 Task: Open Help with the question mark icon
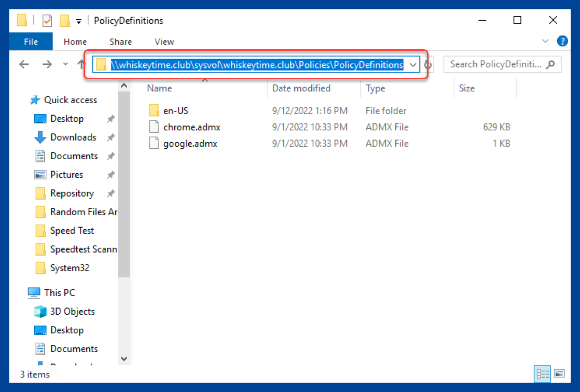coord(562,41)
